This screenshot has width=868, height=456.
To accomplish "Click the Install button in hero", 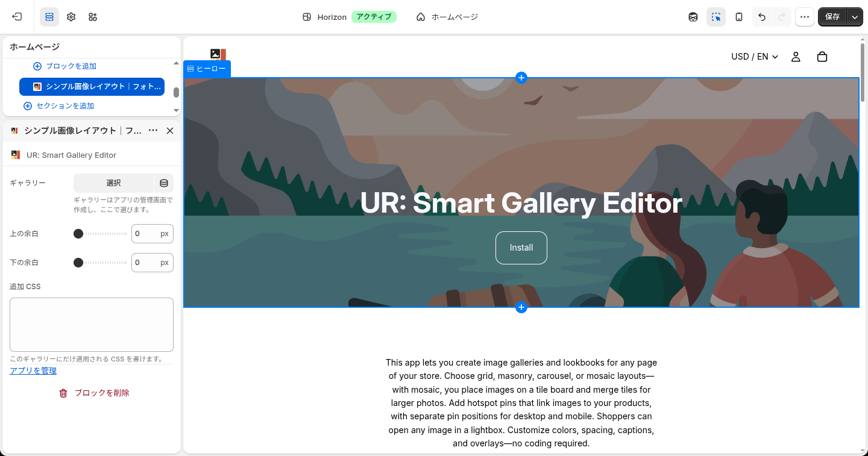I will pos(521,248).
